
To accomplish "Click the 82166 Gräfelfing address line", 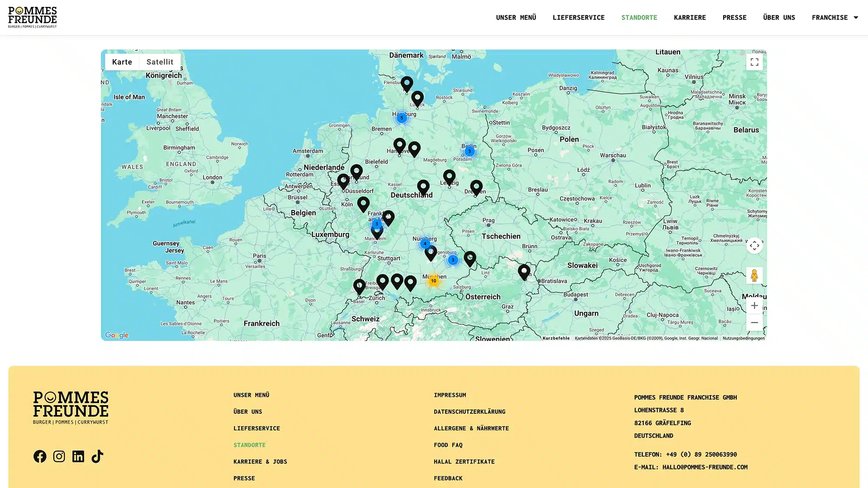I will (662, 423).
